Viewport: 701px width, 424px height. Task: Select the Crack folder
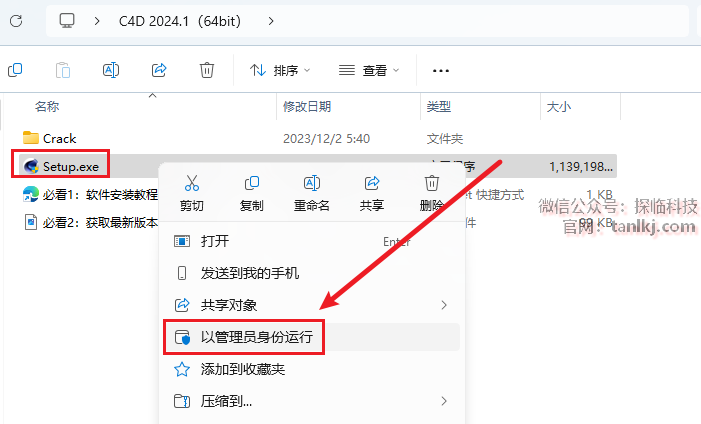click(59, 139)
